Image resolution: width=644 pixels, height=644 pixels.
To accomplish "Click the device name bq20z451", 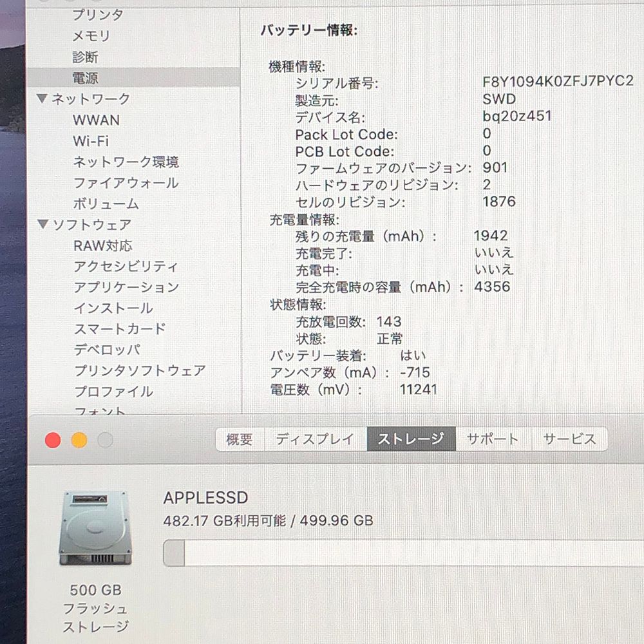I will pos(516,116).
